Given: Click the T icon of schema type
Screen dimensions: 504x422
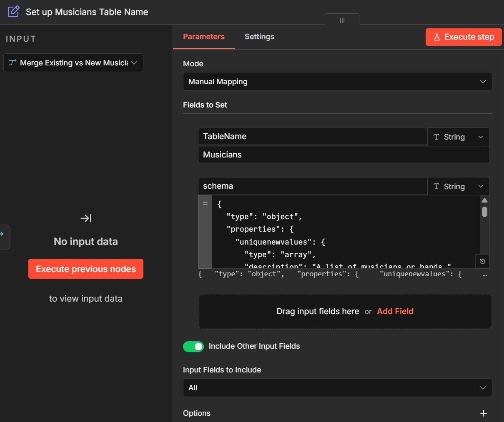Looking at the screenshot, I should pos(436,186).
